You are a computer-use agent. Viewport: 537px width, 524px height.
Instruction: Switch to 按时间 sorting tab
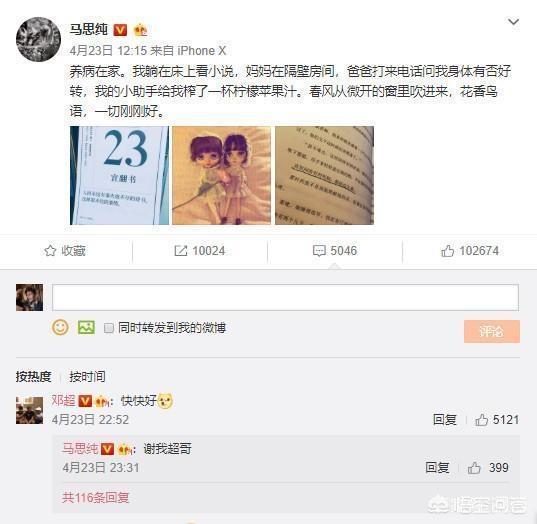point(87,376)
